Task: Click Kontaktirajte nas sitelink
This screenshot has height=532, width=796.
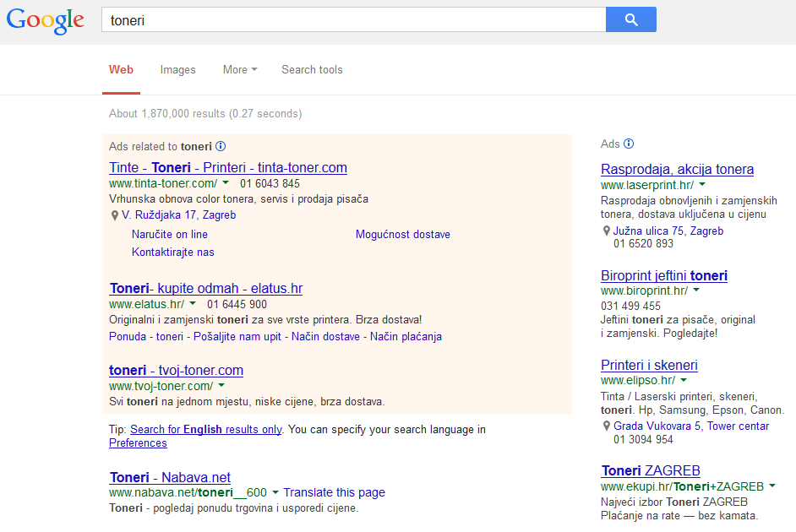Action: [x=172, y=252]
